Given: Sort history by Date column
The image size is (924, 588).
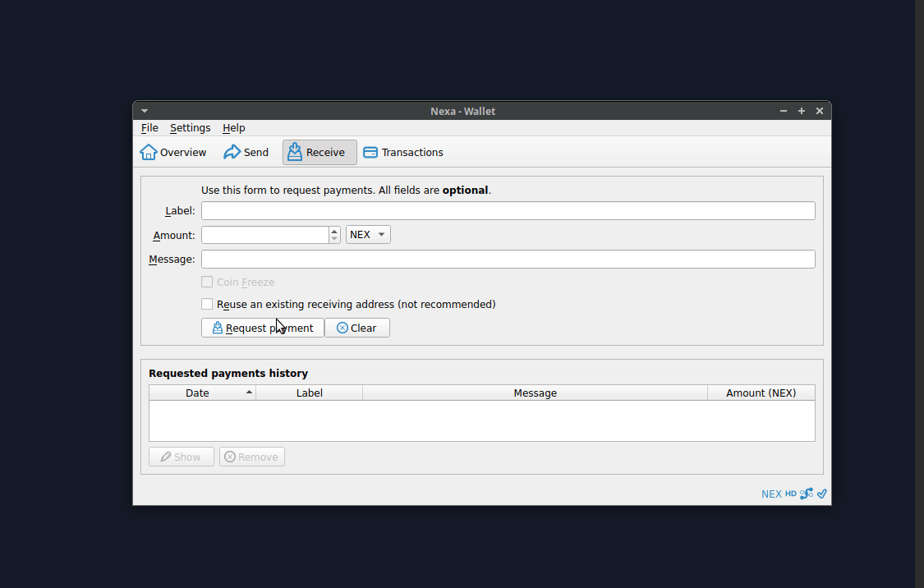Looking at the screenshot, I should (203, 393).
